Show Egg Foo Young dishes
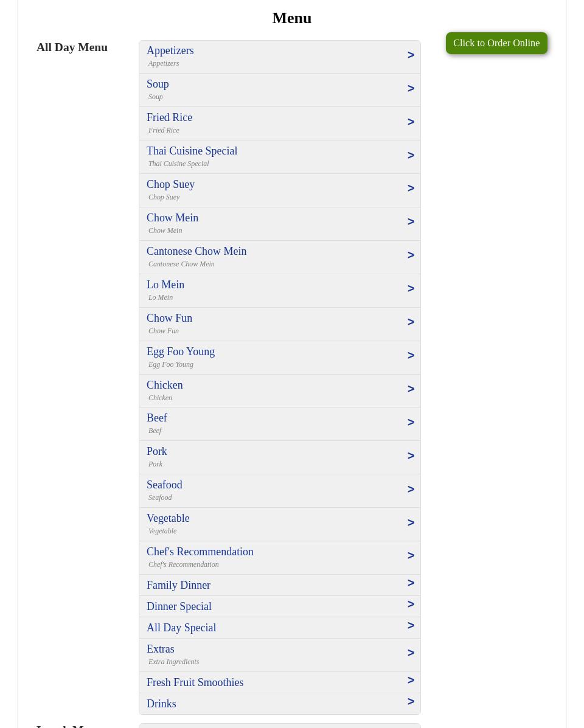Image resolution: width=584 pixels, height=728 pixels. click(x=180, y=352)
